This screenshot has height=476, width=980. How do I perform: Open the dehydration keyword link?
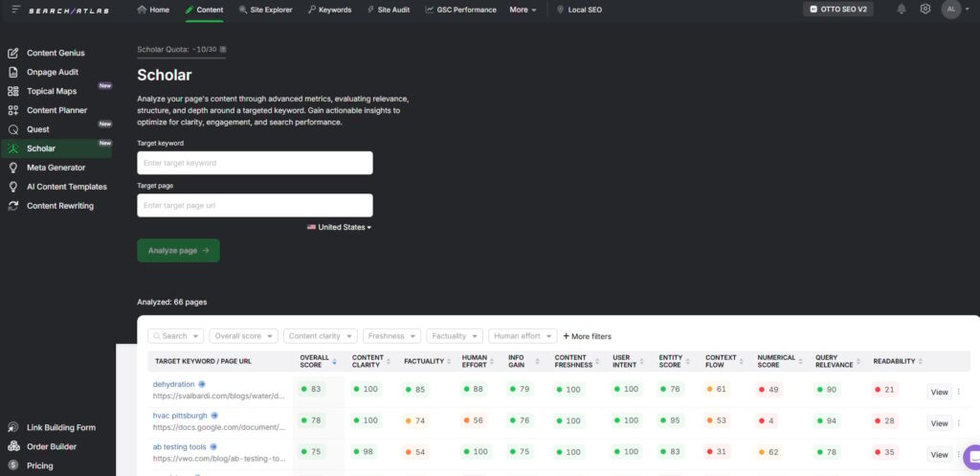174,384
